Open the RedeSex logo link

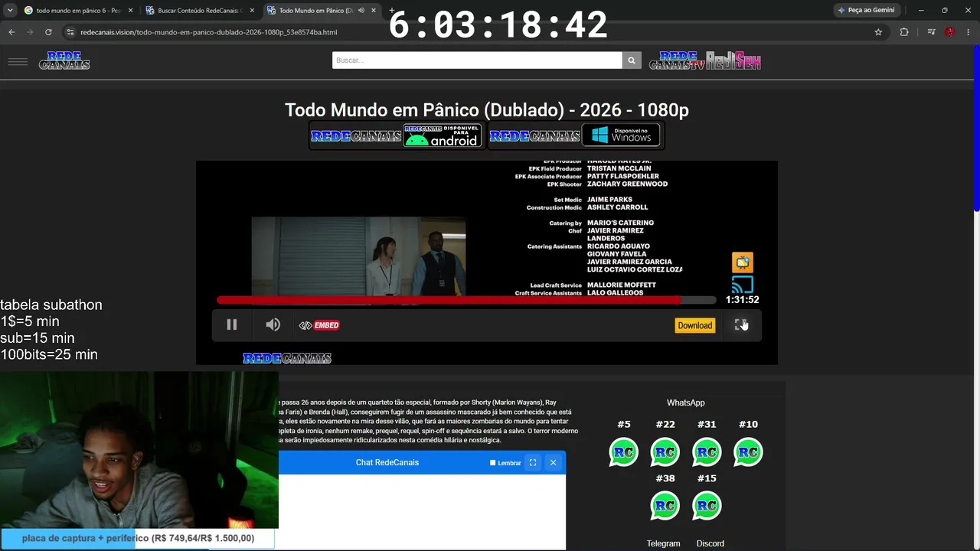click(733, 60)
